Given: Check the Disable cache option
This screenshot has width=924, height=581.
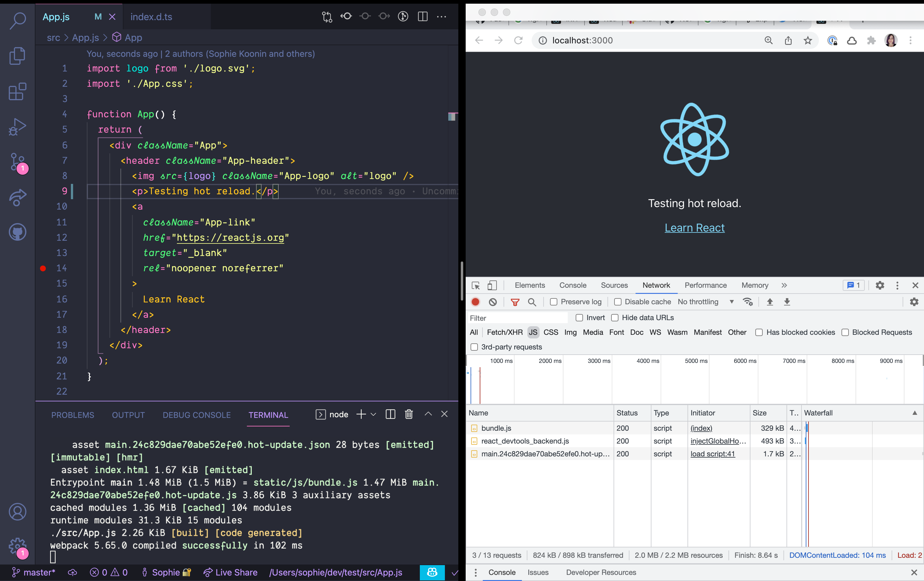Looking at the screenshot, I should pyautogui.click(x=618, y=302).
